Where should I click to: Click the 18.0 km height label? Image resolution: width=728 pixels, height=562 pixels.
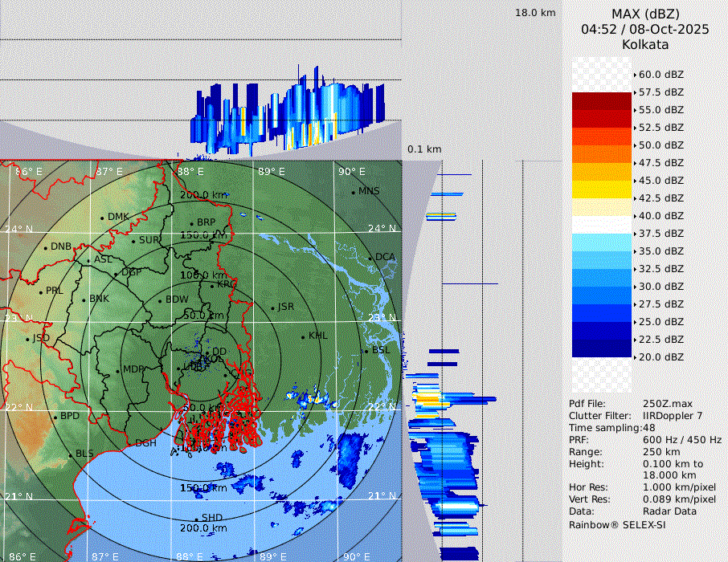click(535, 13)
